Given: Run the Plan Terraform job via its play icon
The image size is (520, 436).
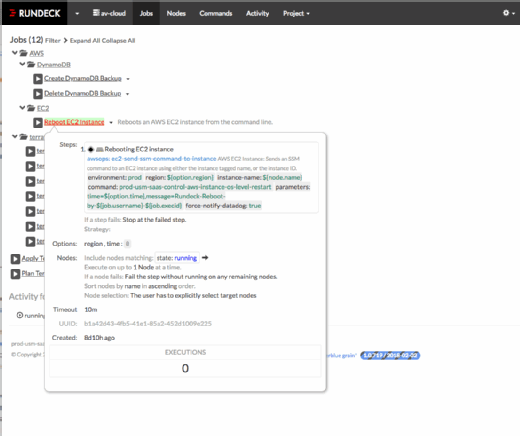Looking at the screenshot, I should click(x=15, y=274).
